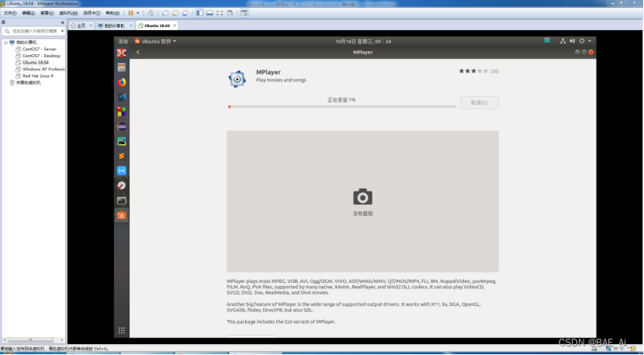Open the date and time clock

coord(363,41)
